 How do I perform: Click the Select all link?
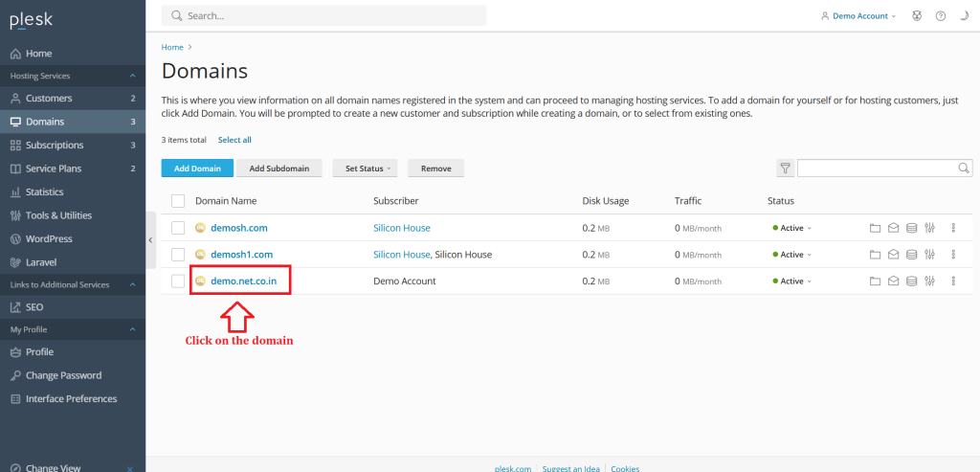click(x=234, y=140)
